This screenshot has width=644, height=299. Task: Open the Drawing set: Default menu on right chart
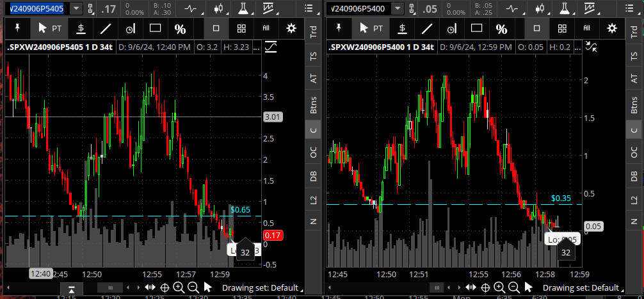point(581,287)
